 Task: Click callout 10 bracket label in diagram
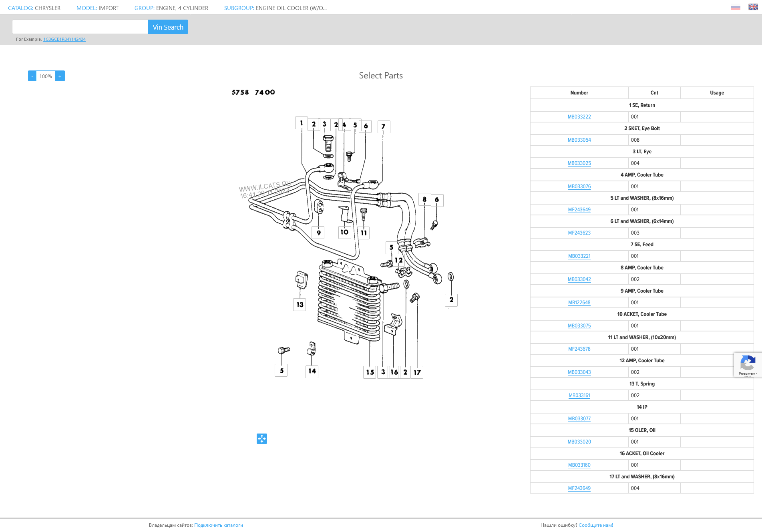point(344,232)
